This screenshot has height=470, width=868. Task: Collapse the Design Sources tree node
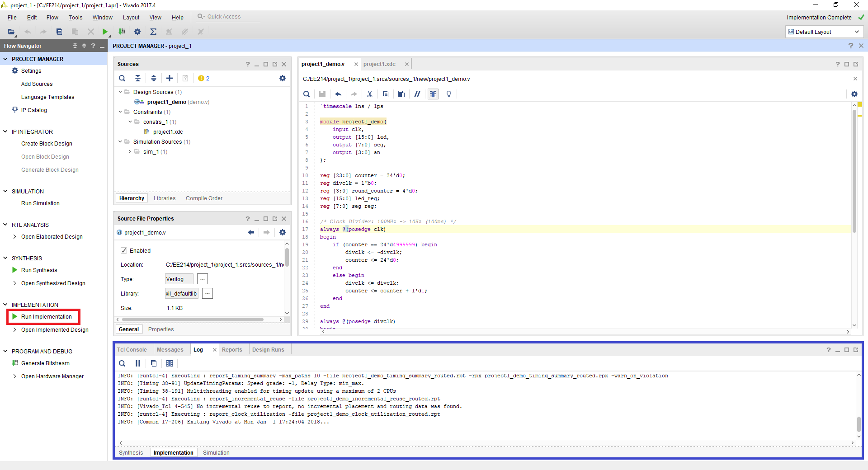tap(120, 92)
